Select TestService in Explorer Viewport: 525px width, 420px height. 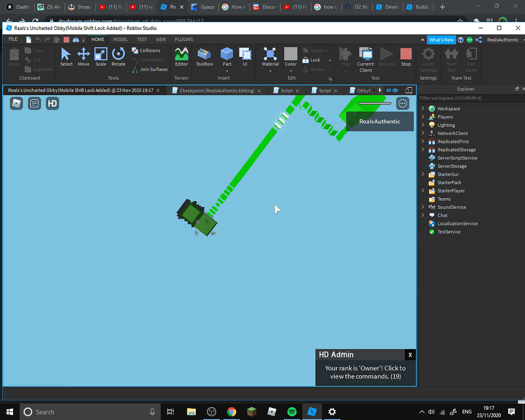(x=449, y=232)
